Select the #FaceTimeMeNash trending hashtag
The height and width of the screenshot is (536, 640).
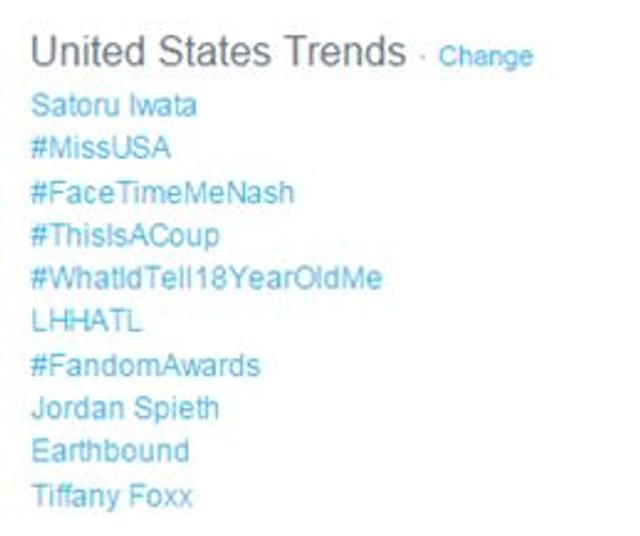click(x=163, y=192)
